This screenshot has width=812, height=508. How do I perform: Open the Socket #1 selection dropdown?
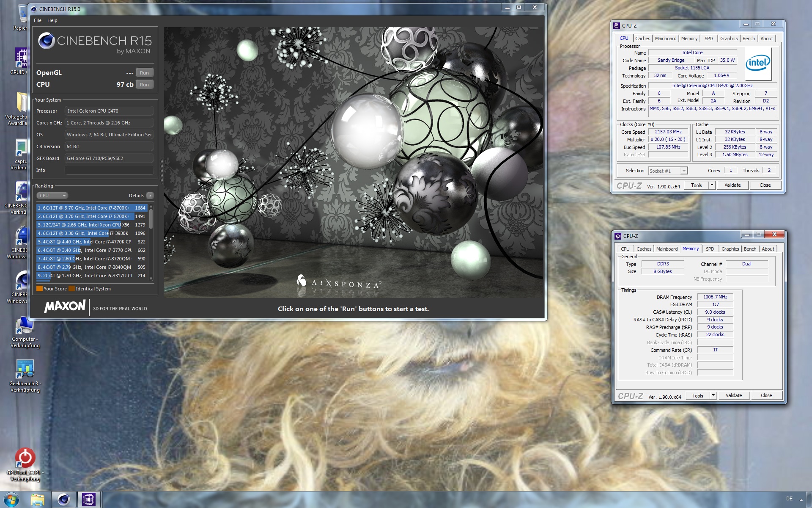668,171
